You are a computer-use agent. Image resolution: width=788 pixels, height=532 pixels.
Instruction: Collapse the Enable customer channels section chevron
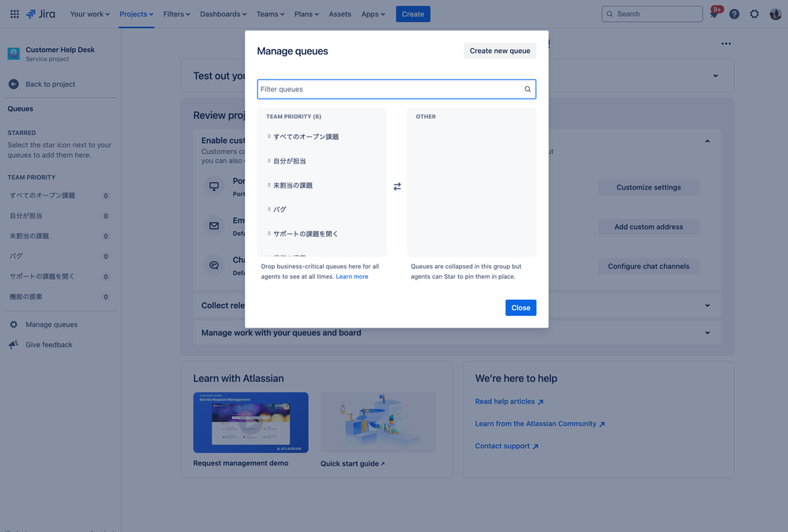tap(707, 141)
